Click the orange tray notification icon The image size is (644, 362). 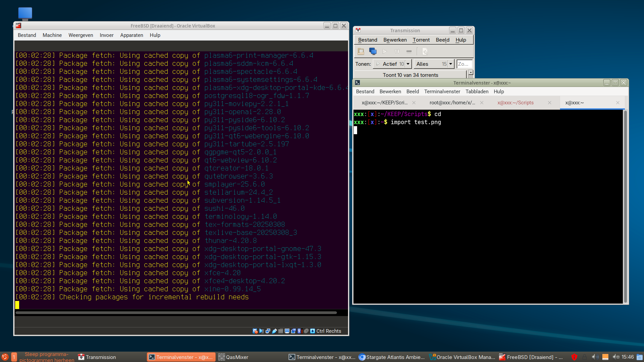[605, 357]
